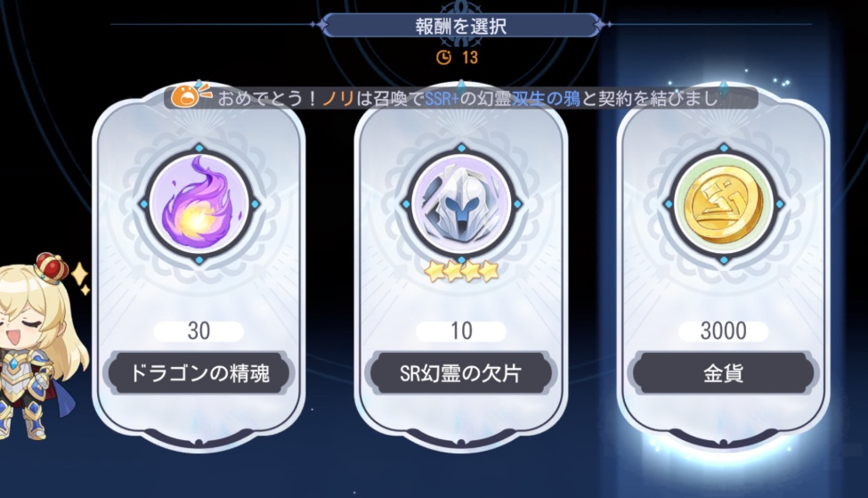The width and height of the screenshot is (868, 498).
Task: Click the countdown number 13
Action: click(x=469, y=57)
